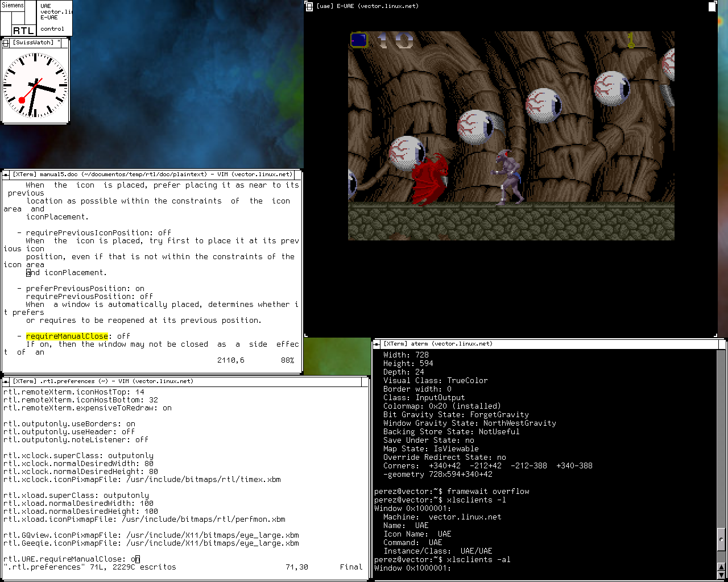Select the control entry in RTL panel

coord(52,28)
